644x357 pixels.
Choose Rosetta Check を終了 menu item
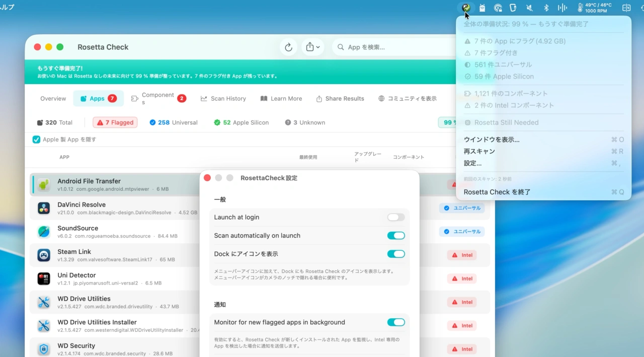(x=543, y=192)
